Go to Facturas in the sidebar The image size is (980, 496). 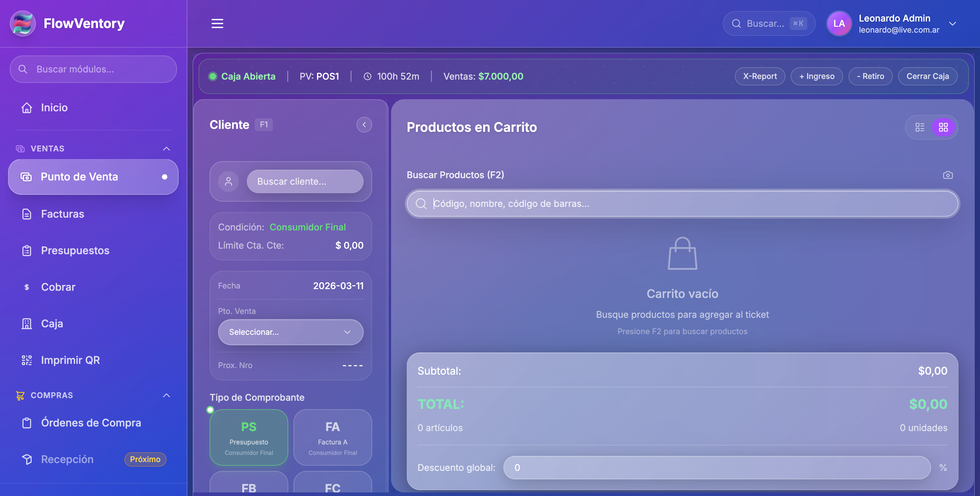[x=62, y=214]
